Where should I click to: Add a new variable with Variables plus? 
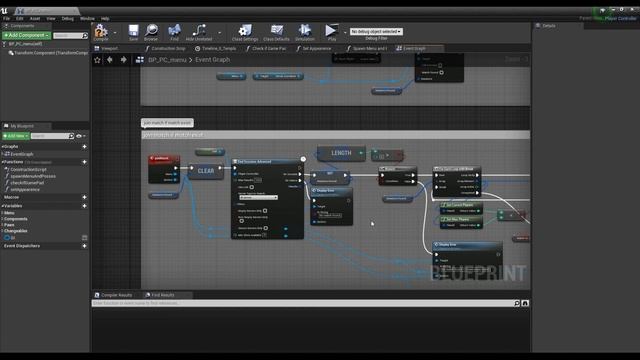84,206
